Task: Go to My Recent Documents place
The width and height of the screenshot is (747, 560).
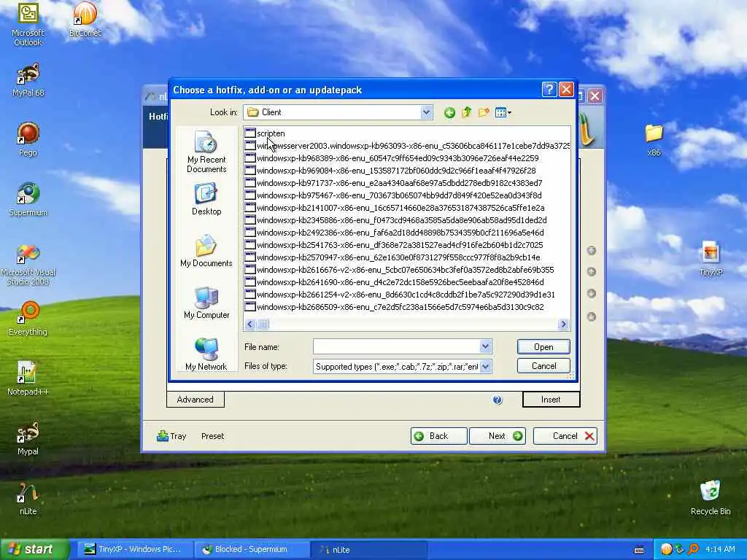Action: click(x=206, y=152)
